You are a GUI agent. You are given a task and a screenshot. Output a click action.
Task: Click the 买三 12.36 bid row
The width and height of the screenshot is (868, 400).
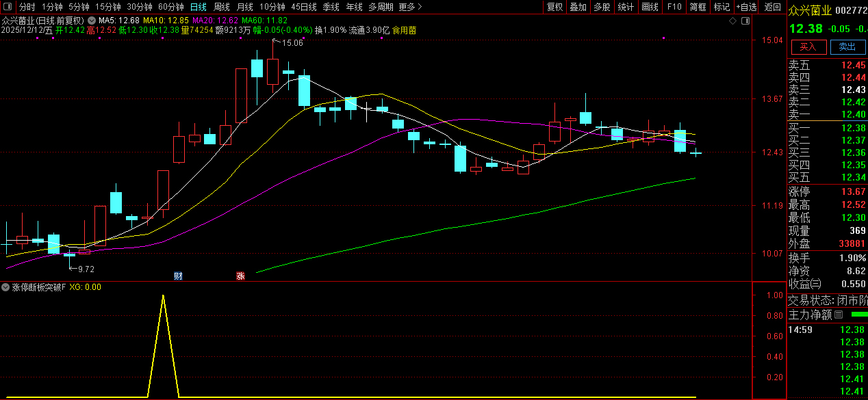click(x=827, y=152)
